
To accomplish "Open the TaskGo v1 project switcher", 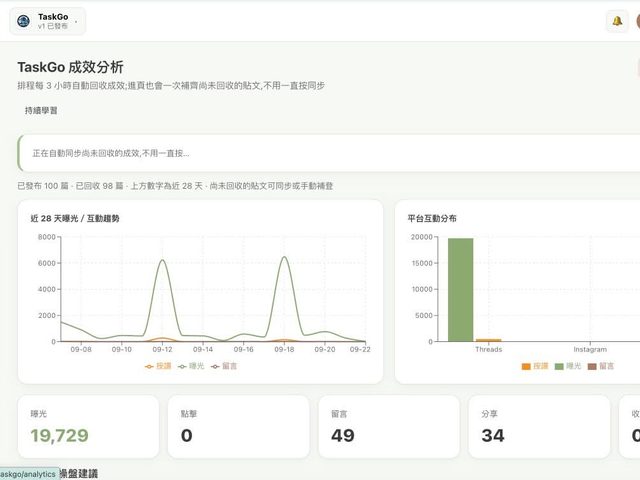I will tap(48, 21).
